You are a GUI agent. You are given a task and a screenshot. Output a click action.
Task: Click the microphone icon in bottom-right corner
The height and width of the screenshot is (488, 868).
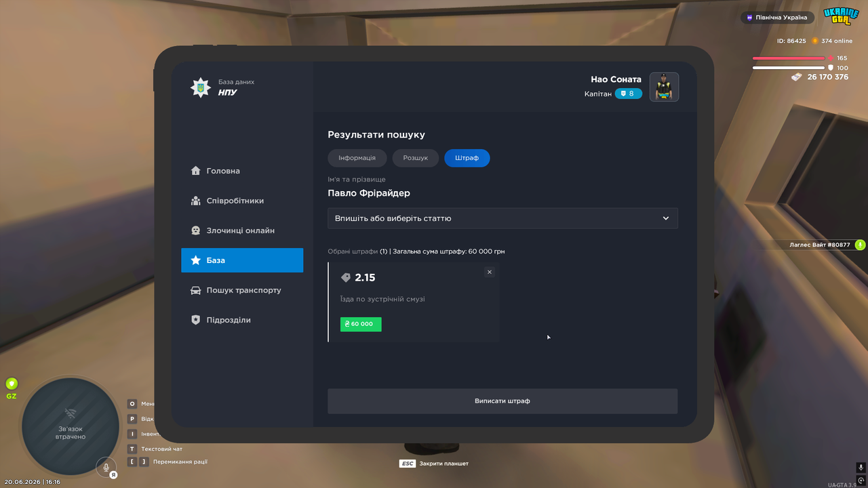tap(861, 468)
